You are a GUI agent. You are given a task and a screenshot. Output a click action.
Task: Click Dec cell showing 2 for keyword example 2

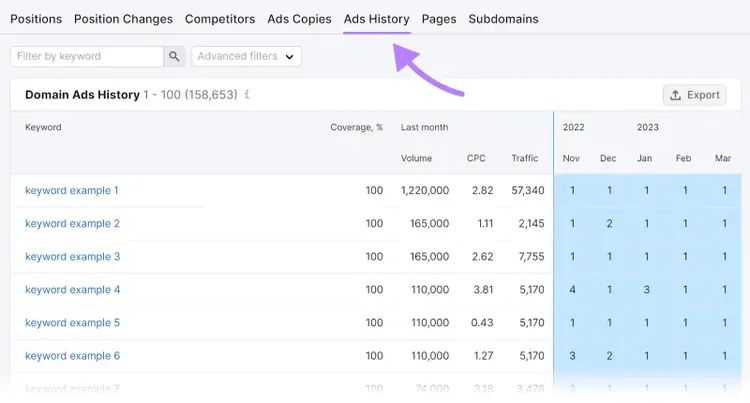coord(609,223)
